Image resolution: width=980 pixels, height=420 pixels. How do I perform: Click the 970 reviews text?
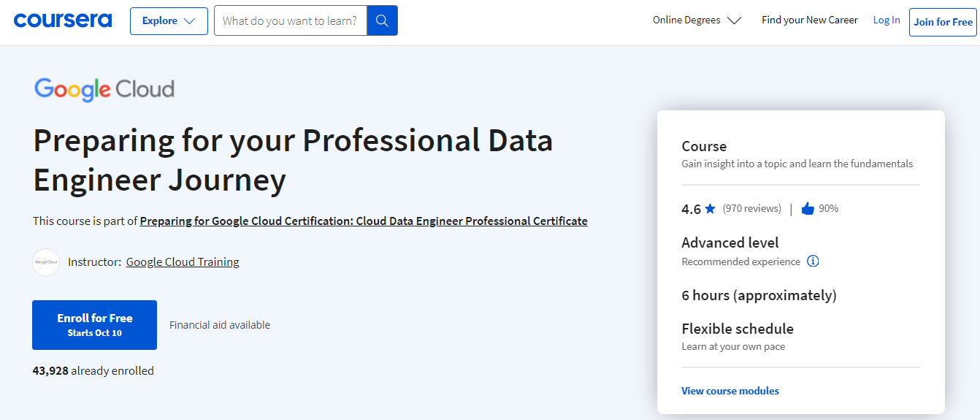751,208
